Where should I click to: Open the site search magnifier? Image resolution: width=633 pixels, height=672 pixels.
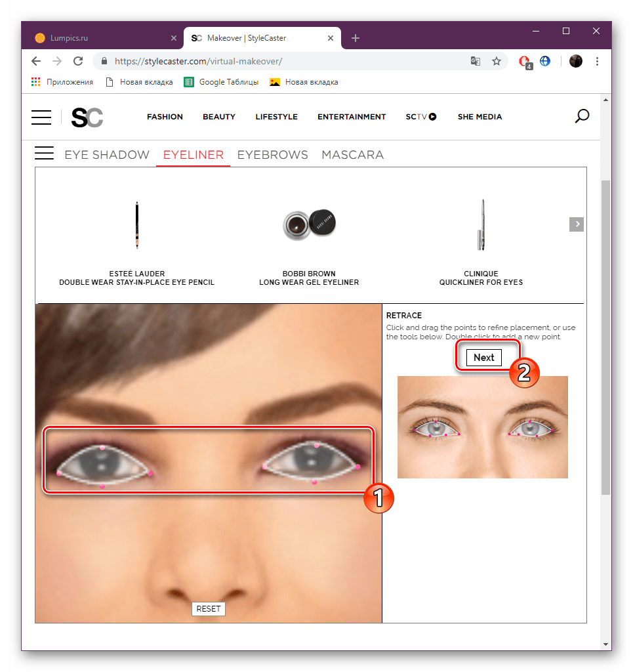coord(582,116)
